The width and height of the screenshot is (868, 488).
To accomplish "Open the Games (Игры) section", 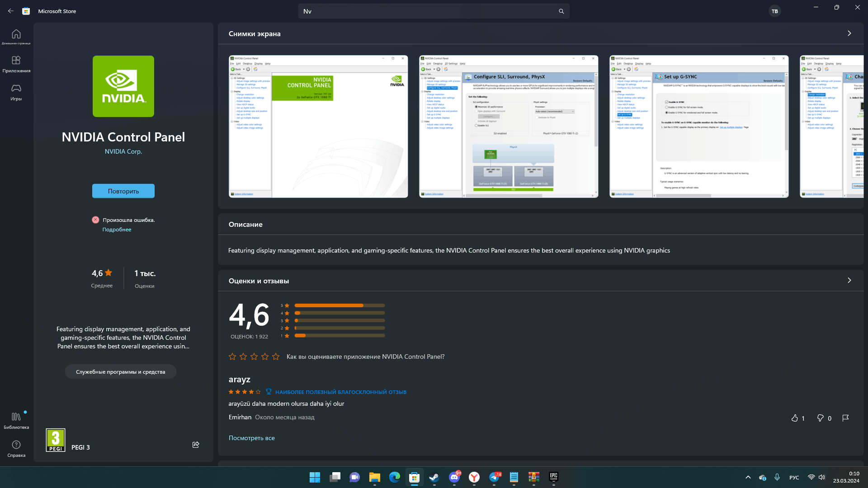I will point(16,92).
